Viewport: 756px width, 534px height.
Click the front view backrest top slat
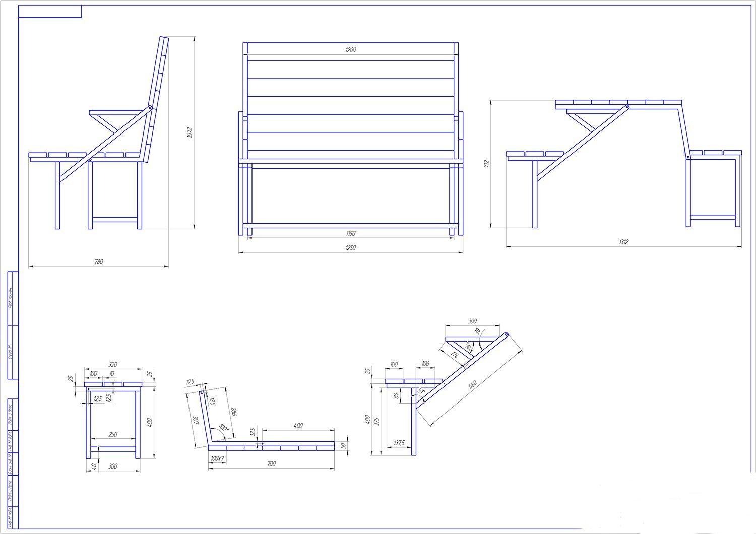tap(351, 51)
